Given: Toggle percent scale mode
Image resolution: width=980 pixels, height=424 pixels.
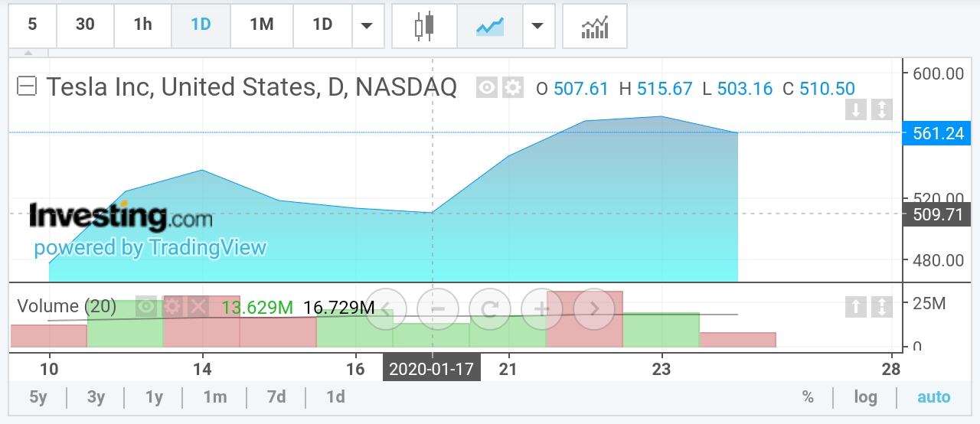Looking at the screenshot, I should click(807, 397).
